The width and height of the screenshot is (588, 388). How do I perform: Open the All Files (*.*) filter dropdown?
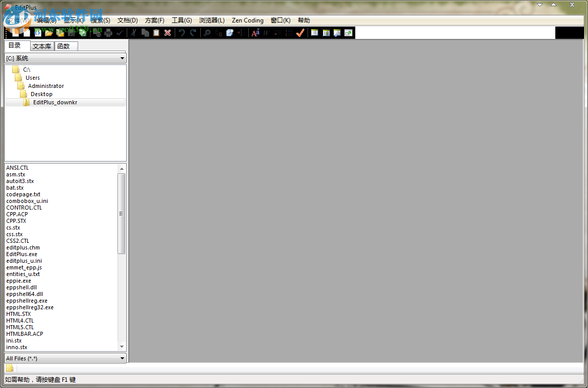pyautogui.click(x=65, y=358)
